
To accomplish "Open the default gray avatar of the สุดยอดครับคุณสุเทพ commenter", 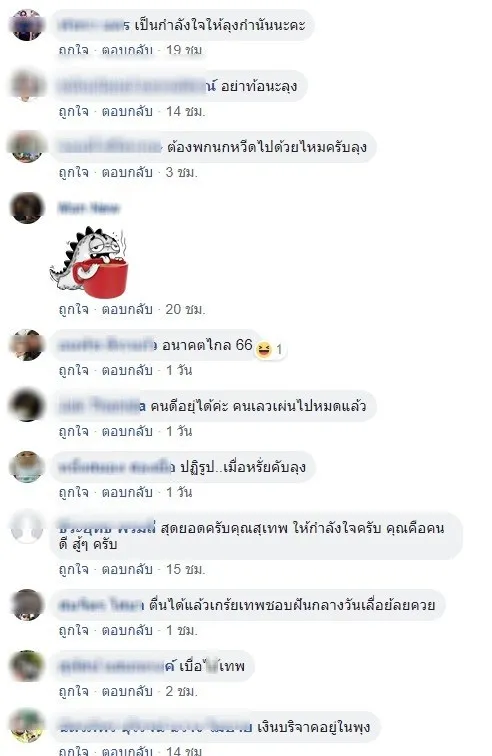I will pyautogui.click(x=27, y=527).
